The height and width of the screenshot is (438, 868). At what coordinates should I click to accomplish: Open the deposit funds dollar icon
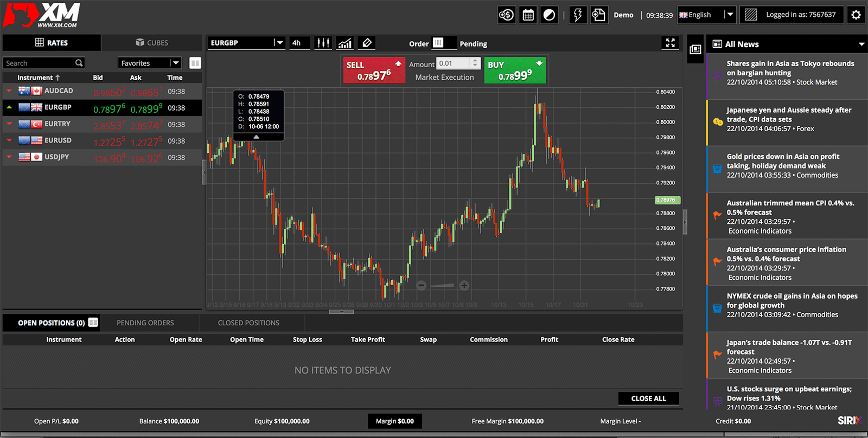click(x=506, y=15)
